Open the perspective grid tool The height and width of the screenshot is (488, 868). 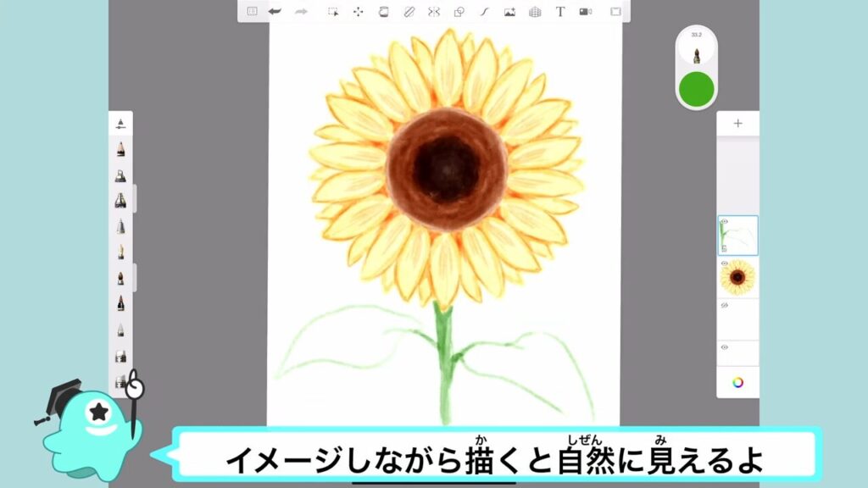535,12
